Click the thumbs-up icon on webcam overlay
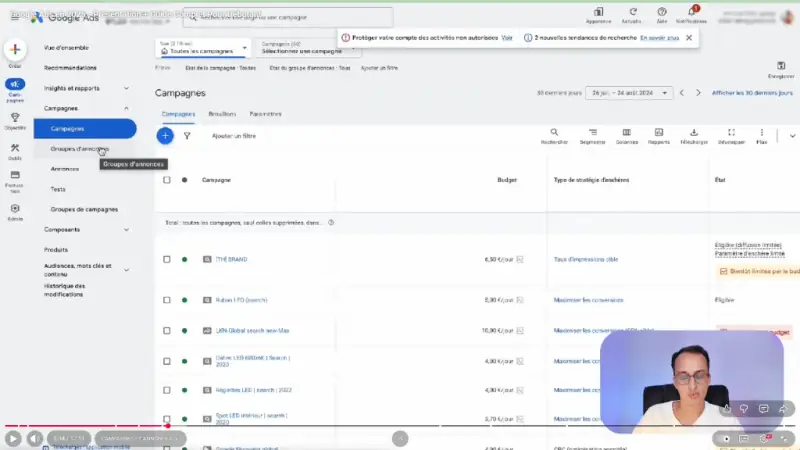800x450 pixels. (727, 409)
